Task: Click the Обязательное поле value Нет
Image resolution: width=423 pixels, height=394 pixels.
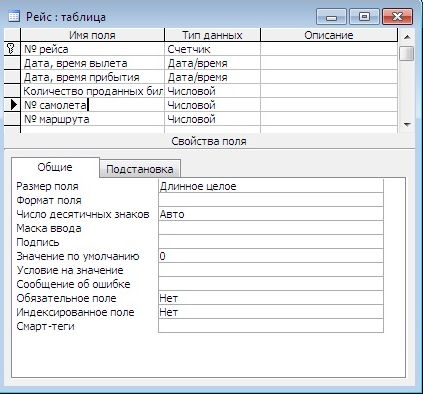Action: coord(271,298)
